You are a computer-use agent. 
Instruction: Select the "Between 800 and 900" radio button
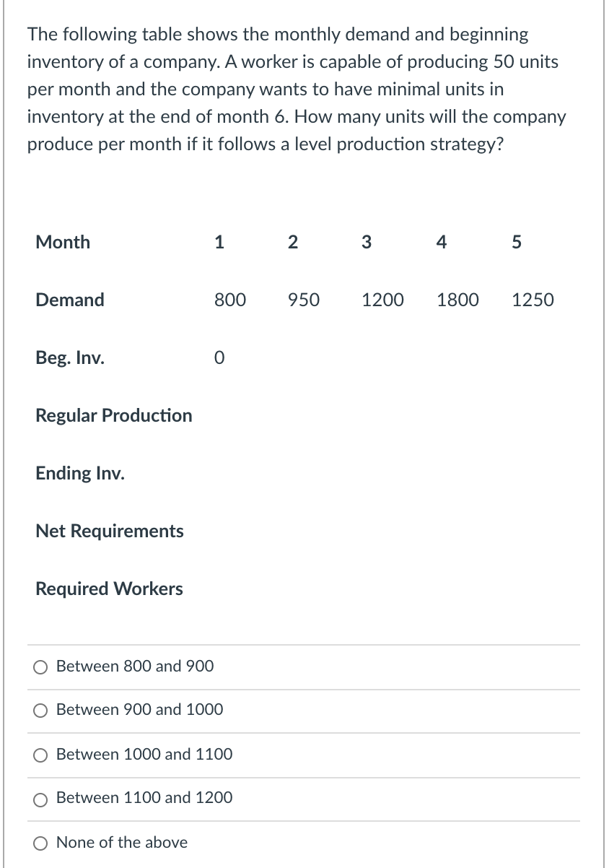pyautogui.click(x=40, y=667)
